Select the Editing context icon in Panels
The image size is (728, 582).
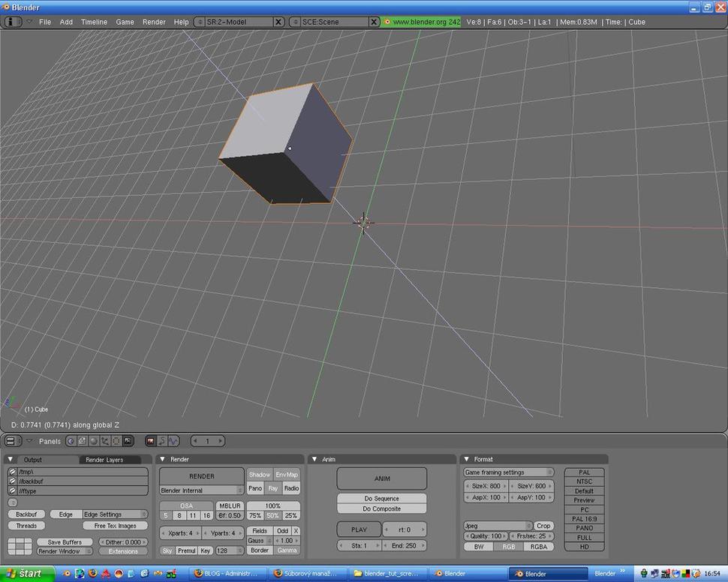116,441
